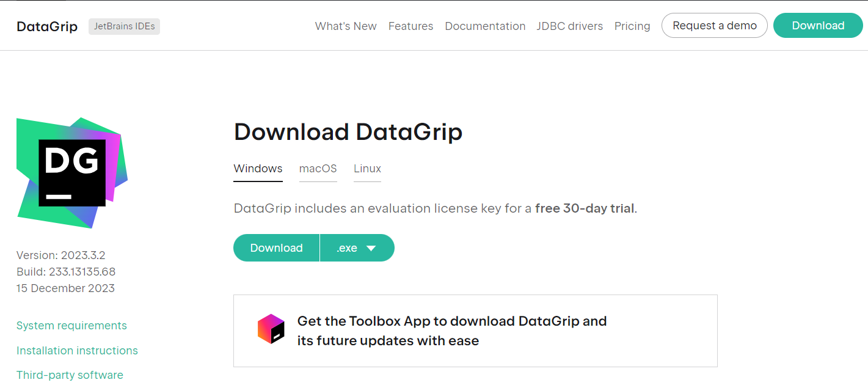This screenshot has width=868, height=388.
Task: Click the JetBrains IDEs badge
Action: (124, 26)
